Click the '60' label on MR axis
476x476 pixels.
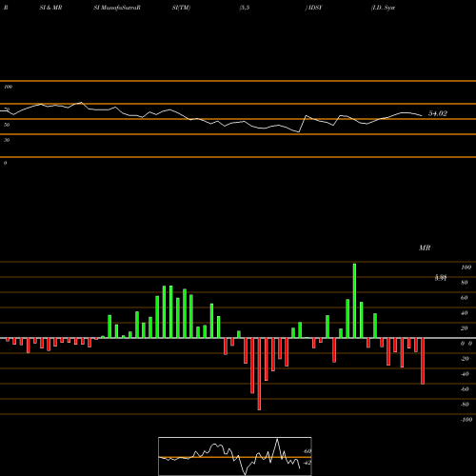(465, 298)
